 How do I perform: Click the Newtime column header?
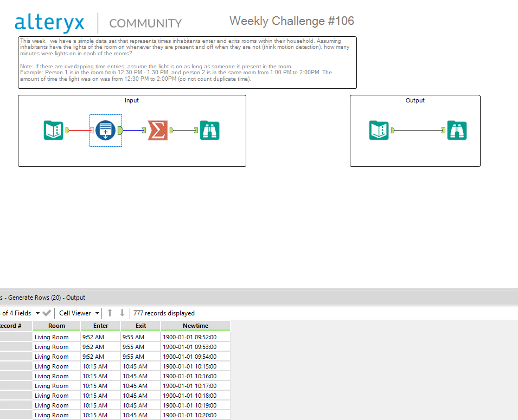196,326
